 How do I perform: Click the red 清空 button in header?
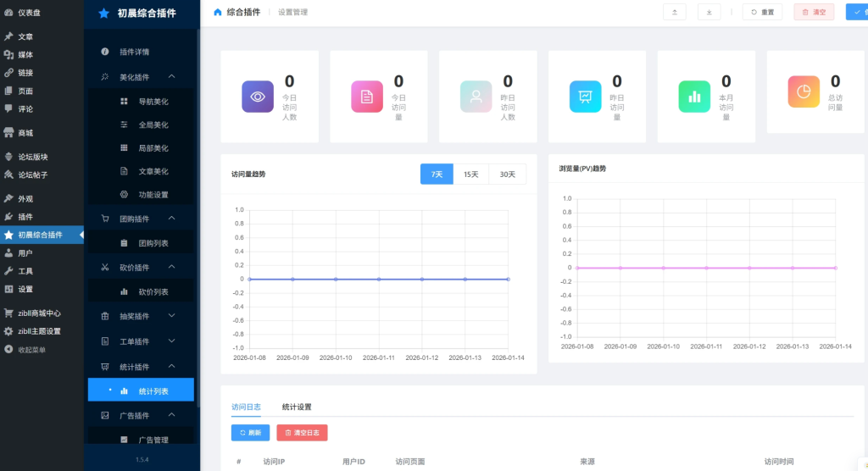[x=814, y=12]
